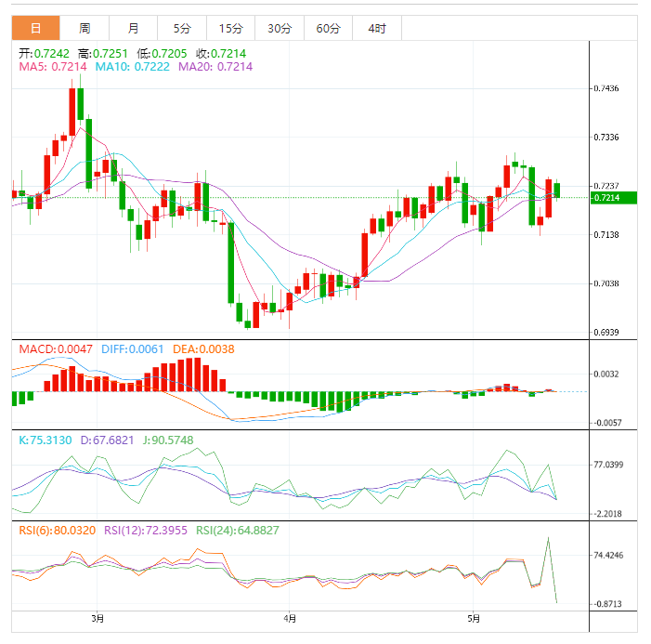651x644 pixels.
Task: Click the RSI(24):64.8827 label
Action: [238, 531]
